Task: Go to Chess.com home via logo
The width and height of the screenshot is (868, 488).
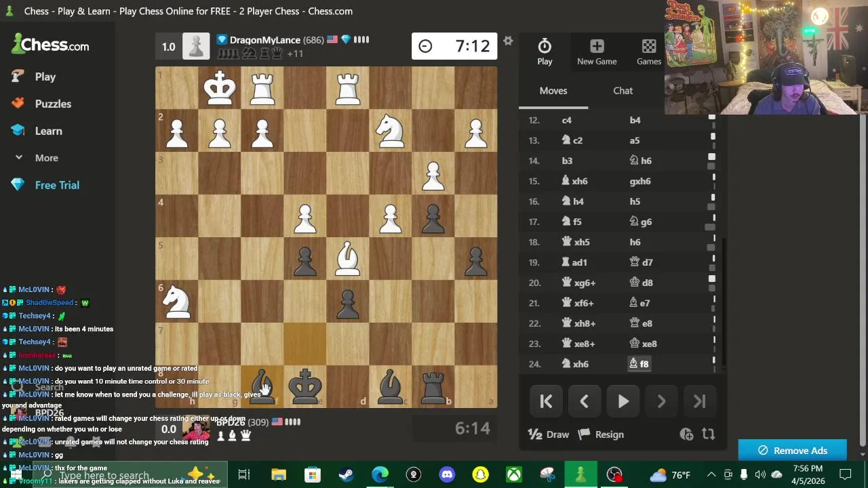Action: pyautogui.click(x=50, y=45)
